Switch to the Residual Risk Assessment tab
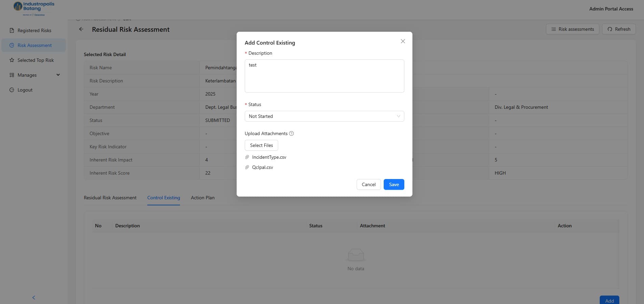This screenshot has width=644, height=304. pos(110,198)
